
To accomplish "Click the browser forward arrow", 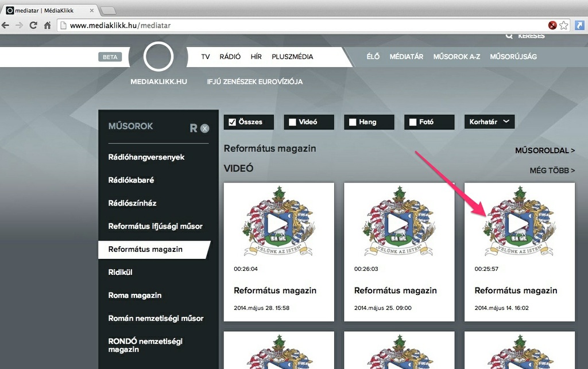I will click(x=19, y=25).
